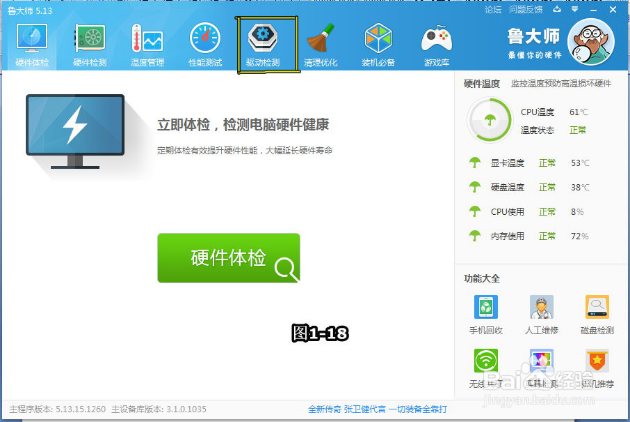Open the 手机回收 phone recycle icon

(486, 307)
